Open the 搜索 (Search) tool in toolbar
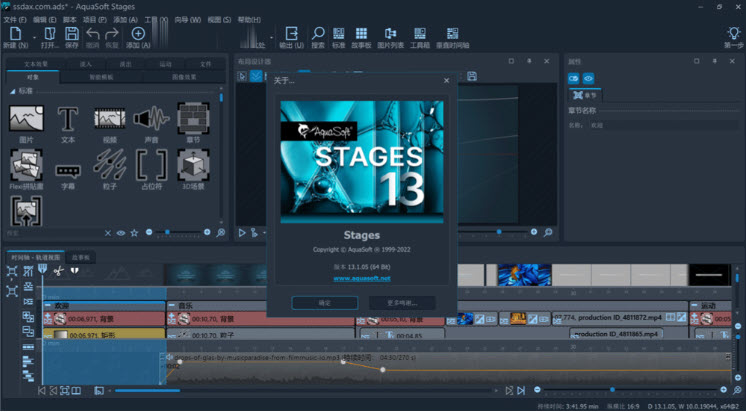 [x=318, y=34]
